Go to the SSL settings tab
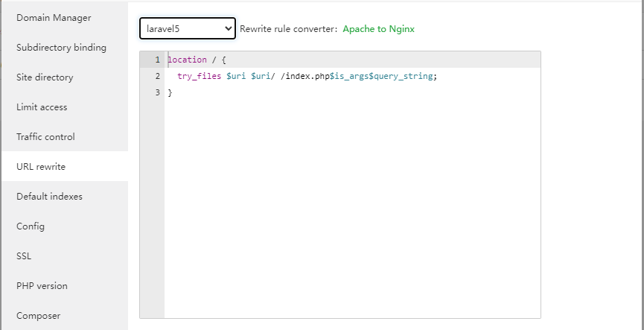 coord(24,256)
